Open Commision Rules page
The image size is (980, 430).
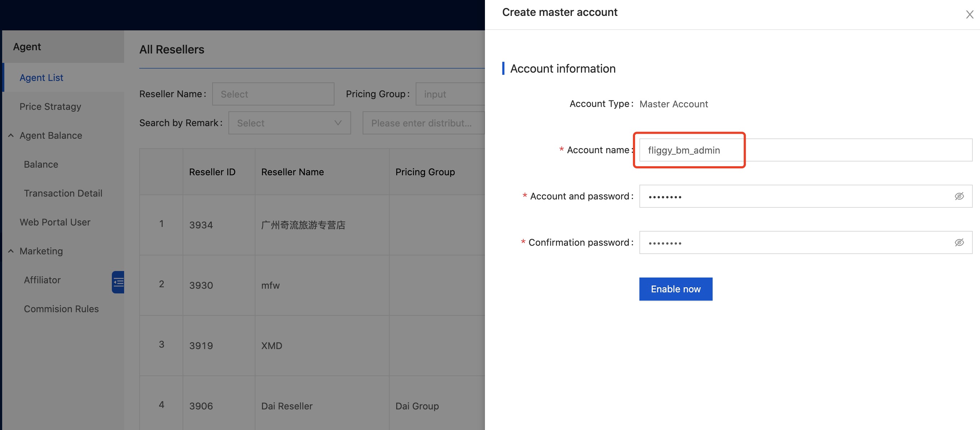coord(61,309)
